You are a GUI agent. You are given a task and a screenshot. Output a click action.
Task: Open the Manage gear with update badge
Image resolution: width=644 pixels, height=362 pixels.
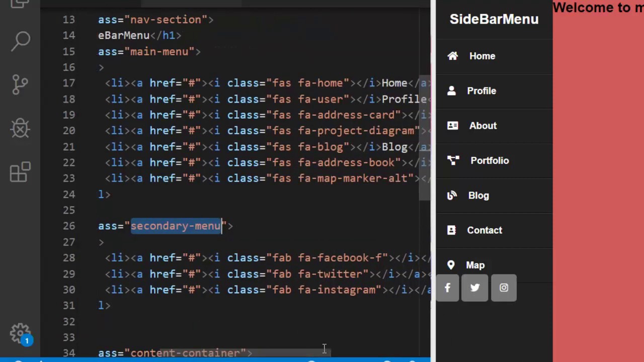click(x=21, y=334)
